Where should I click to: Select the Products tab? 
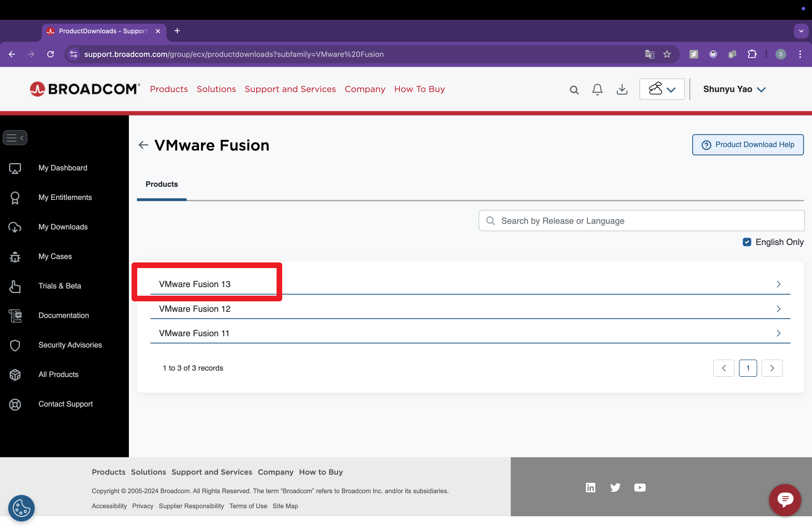[162, 184]
